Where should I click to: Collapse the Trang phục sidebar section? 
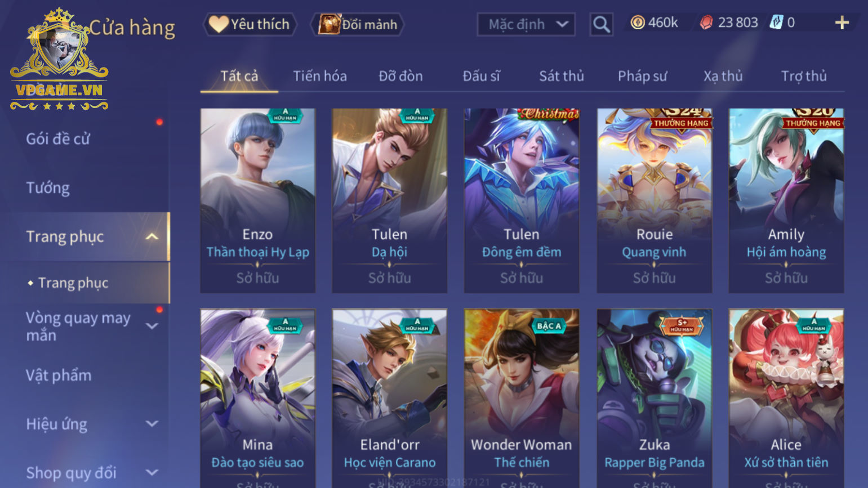tap(152, 236)
